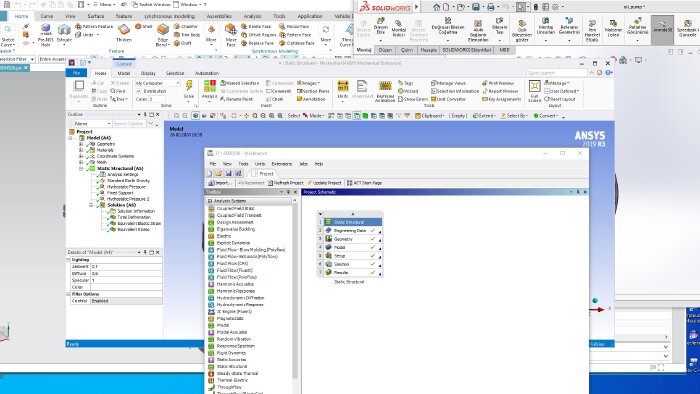
Task: Insert a Remote Point
Action: click(x=237, y=99)
